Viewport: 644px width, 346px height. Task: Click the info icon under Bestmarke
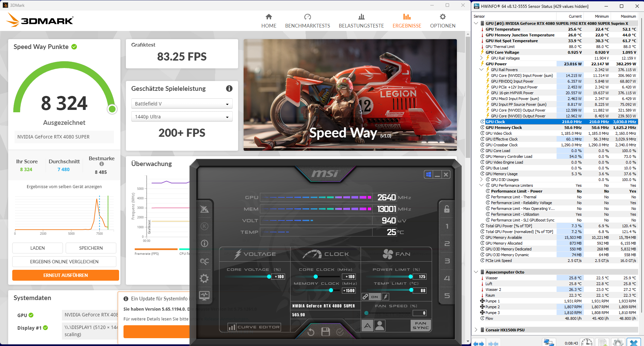click(101, 164)
